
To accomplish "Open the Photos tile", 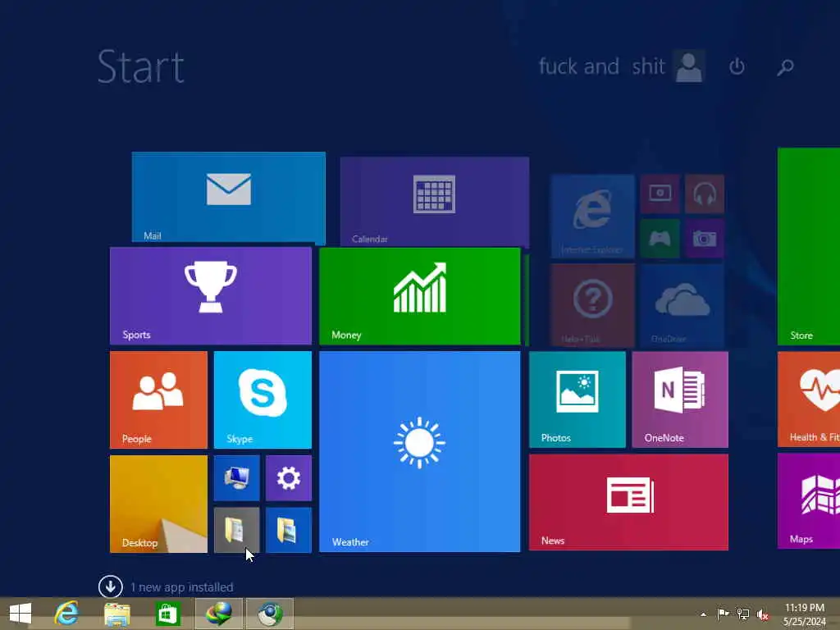I will pyautogui.click(x=577, y=399).
